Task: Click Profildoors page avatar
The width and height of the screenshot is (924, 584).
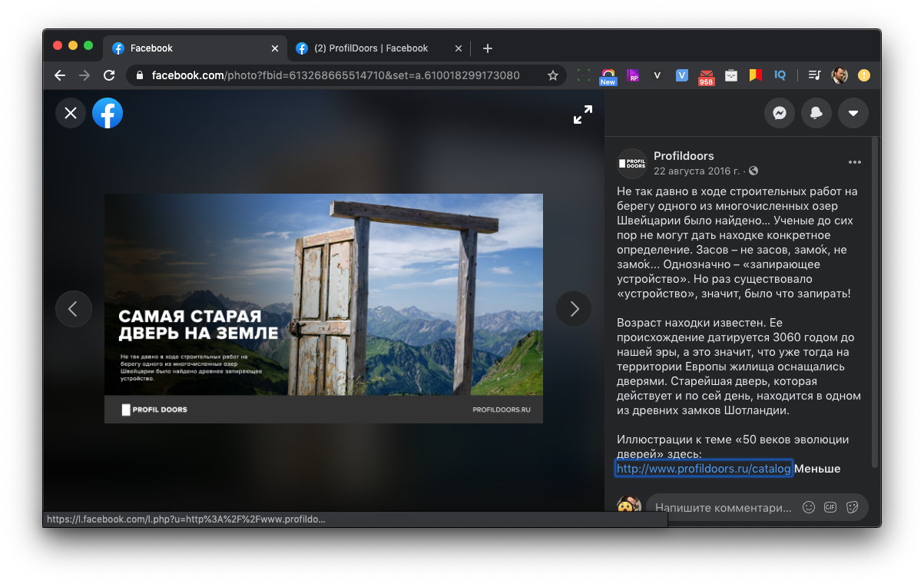Action: point(632,164)
